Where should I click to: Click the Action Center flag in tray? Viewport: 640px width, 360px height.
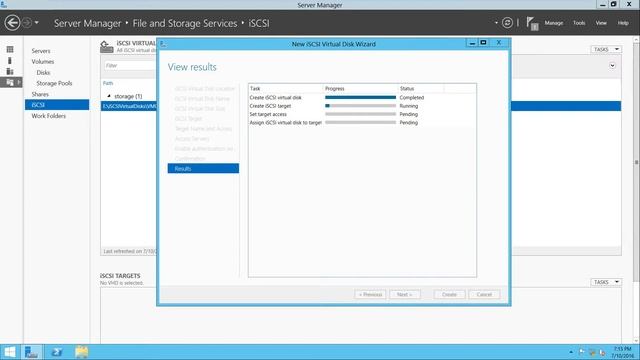(x=582, y=352)
